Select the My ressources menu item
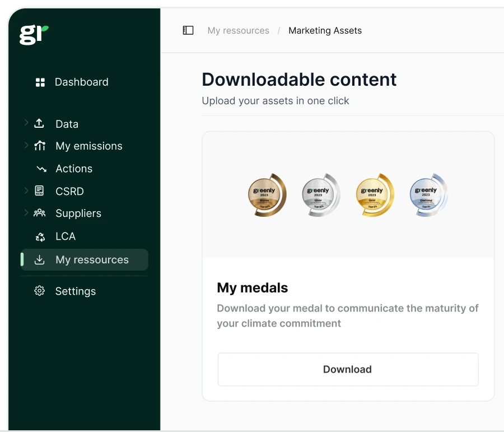This screenshot has height=432, width=504. pos(84,259)
